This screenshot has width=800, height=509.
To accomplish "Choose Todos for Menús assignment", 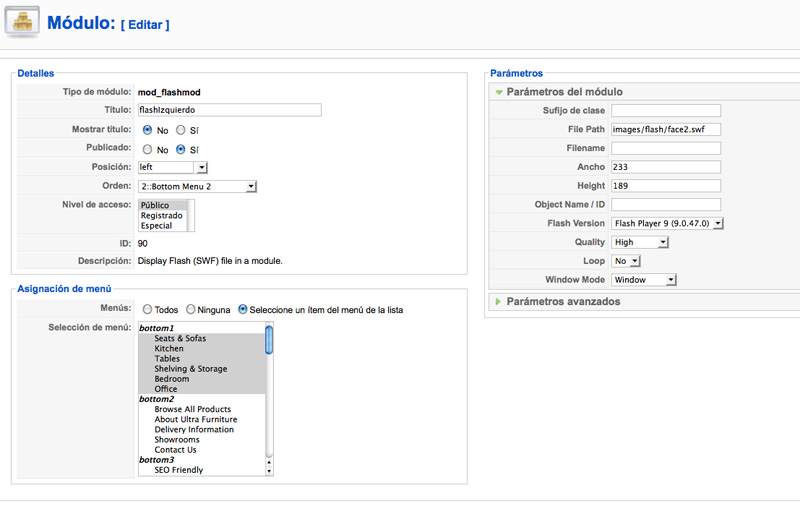I will 147,309.
